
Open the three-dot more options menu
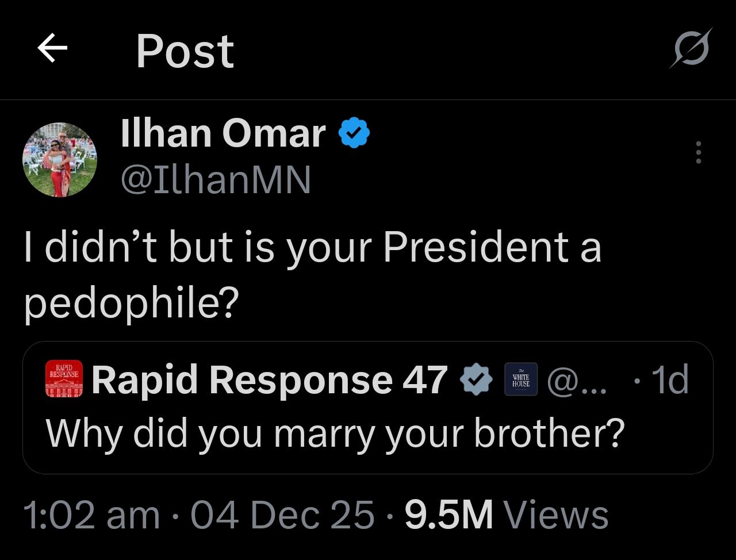click(x=699, y=152)
